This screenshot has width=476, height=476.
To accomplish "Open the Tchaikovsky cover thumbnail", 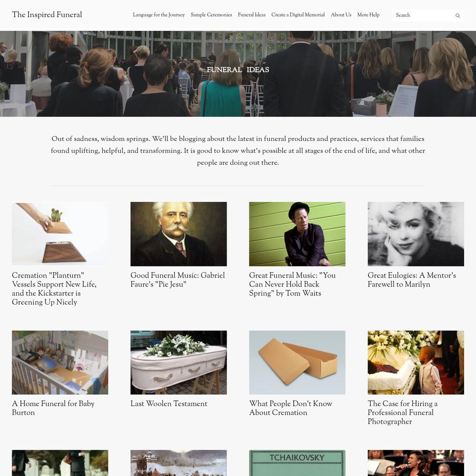I will 297,463.
